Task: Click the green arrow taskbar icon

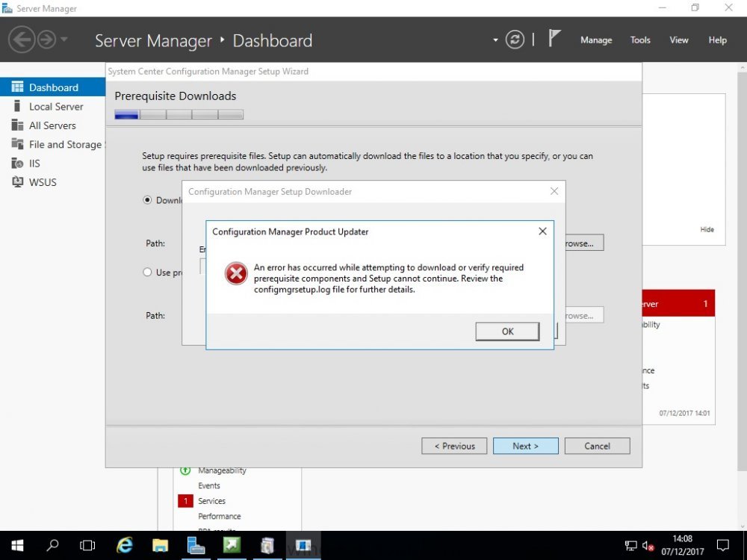Action: coord(232,545)
